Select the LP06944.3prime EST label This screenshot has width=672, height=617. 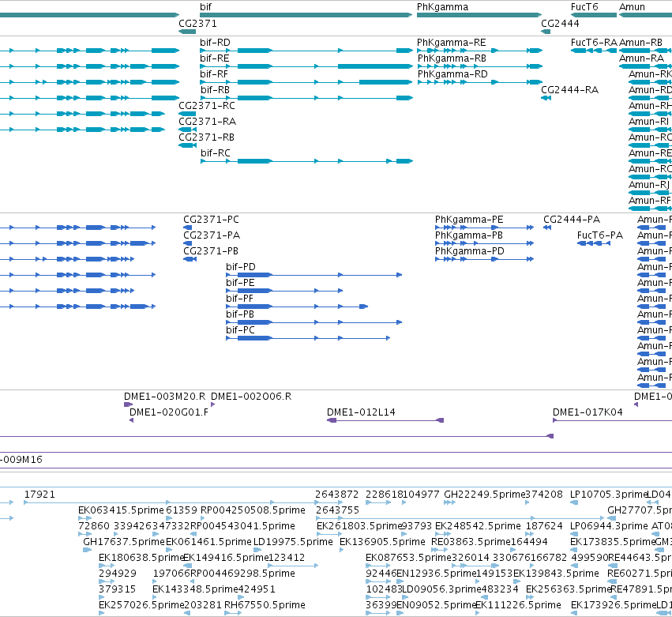click(609, 526)
